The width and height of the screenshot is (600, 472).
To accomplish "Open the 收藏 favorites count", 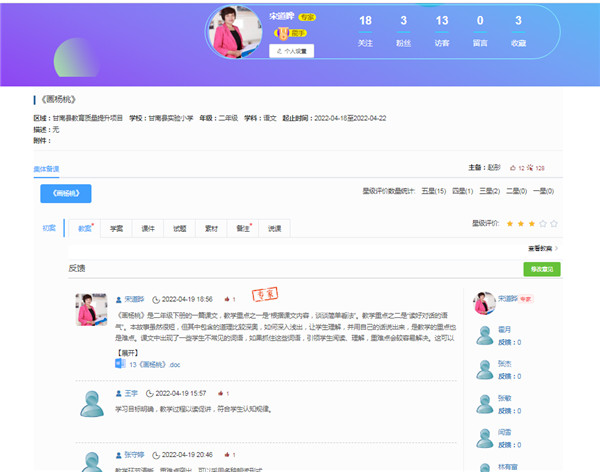I will pos(517,29).
